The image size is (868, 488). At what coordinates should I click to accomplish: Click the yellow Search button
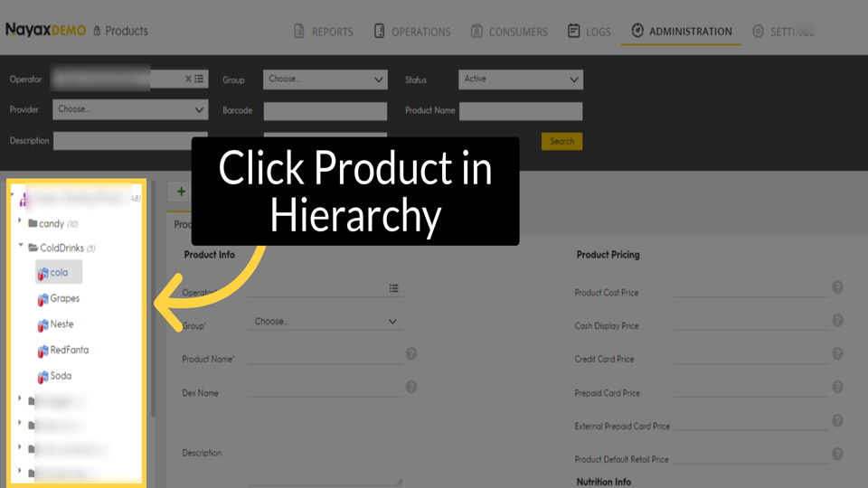click(561, 141)
